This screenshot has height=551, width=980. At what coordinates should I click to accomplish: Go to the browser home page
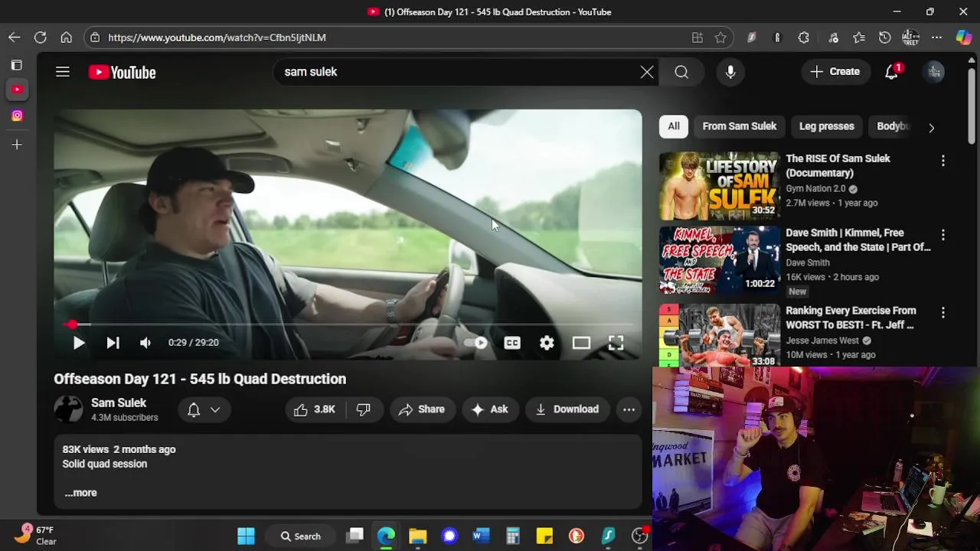pos(67,37)
